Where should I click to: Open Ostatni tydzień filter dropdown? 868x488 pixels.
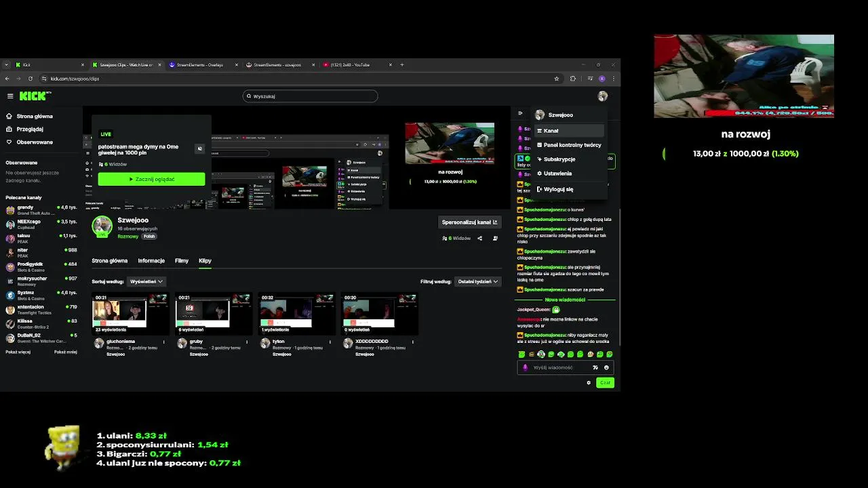477,281
